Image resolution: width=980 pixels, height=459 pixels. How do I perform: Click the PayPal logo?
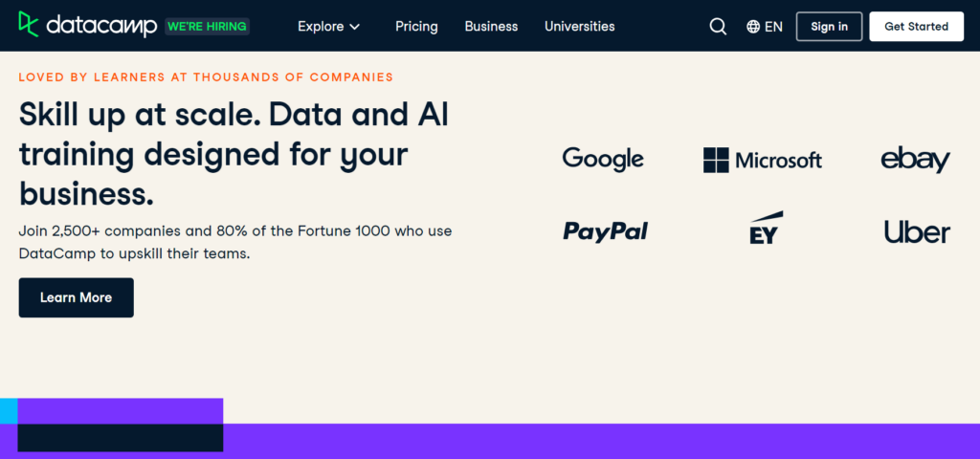tap(606, 230)
